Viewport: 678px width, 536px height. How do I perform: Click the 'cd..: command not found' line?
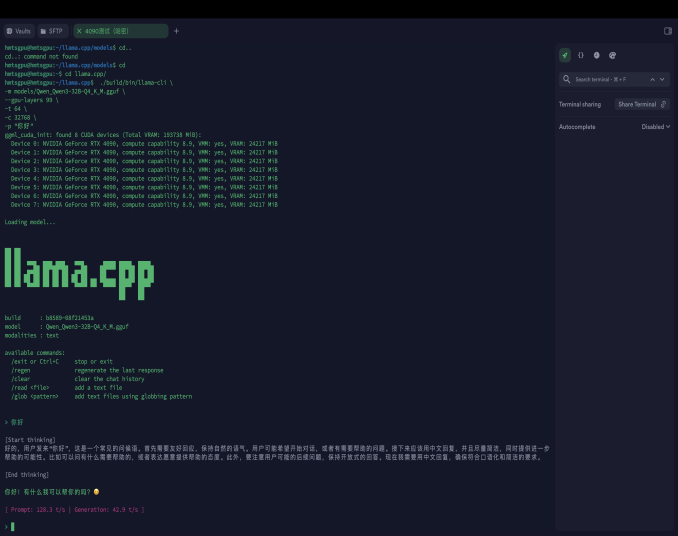point(41,57)
